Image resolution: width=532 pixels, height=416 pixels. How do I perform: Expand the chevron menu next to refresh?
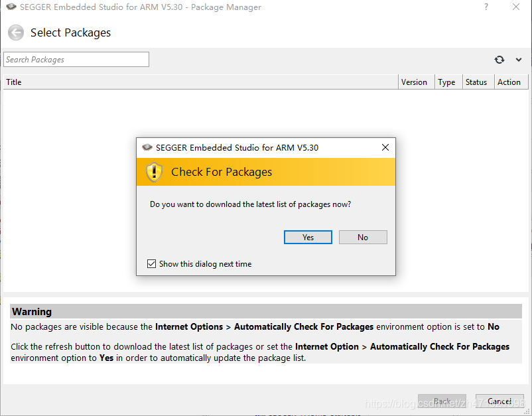tap(519, 60)
